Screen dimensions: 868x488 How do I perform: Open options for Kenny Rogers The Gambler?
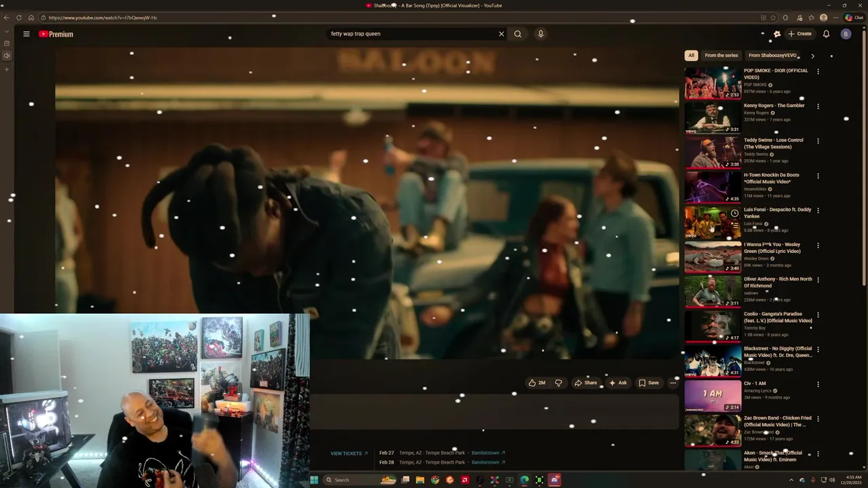818,106
